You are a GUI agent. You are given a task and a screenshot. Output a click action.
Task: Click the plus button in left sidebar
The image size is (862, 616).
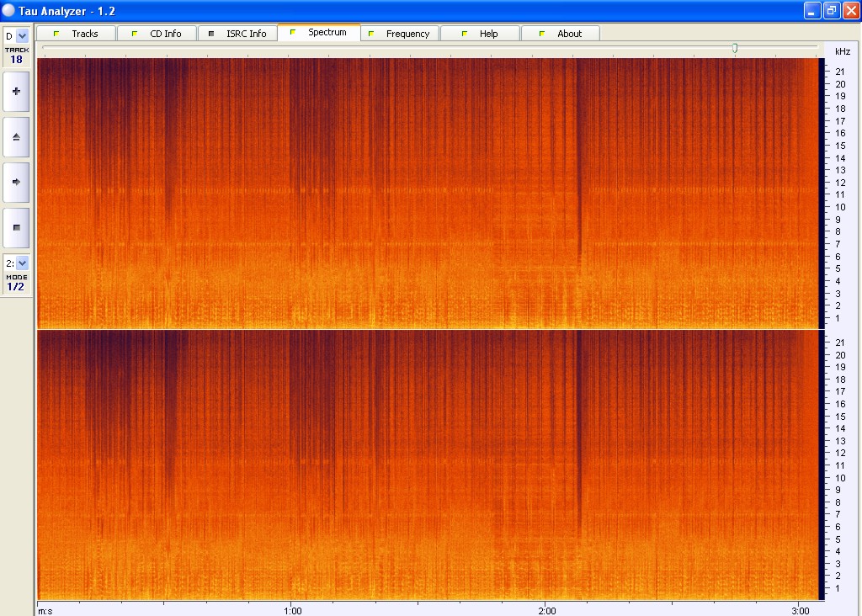click(x=16, y=91)
